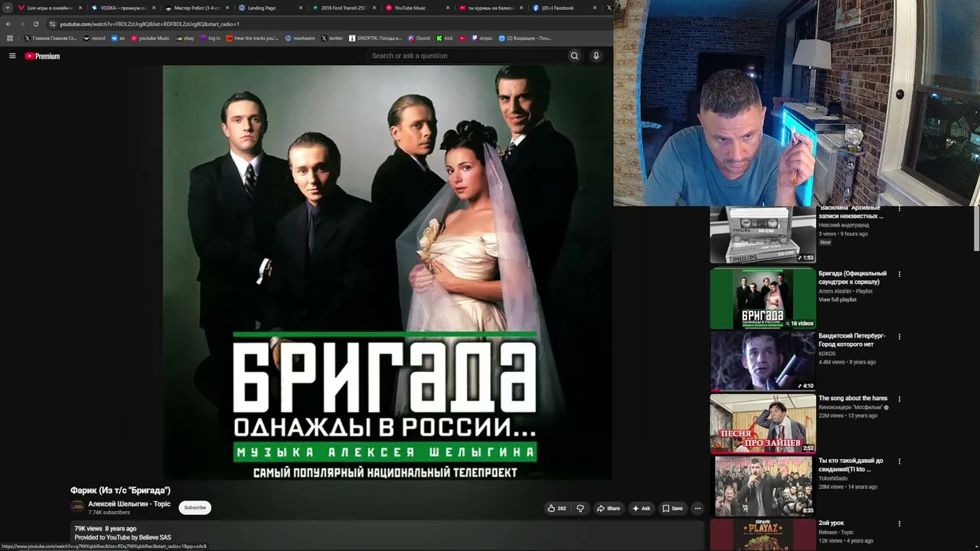This screenshot has height=551, width=980.
Task: Switch to the ты куришь на балконе tab
Action: pos(490,8)
